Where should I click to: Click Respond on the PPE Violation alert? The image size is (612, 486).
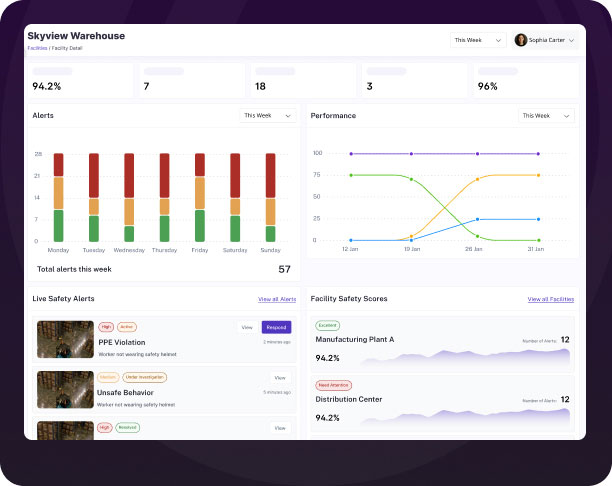pyautogui.click(x=276, y=327)
